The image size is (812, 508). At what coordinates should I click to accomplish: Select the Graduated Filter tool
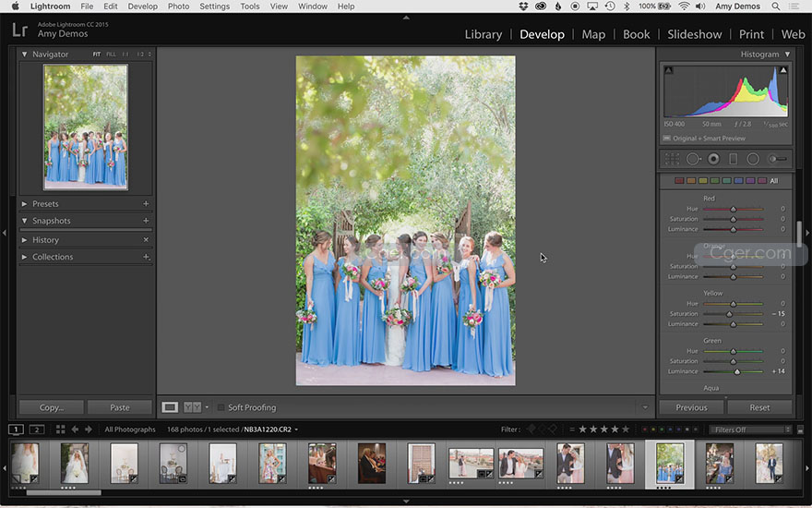click(734, 159)
